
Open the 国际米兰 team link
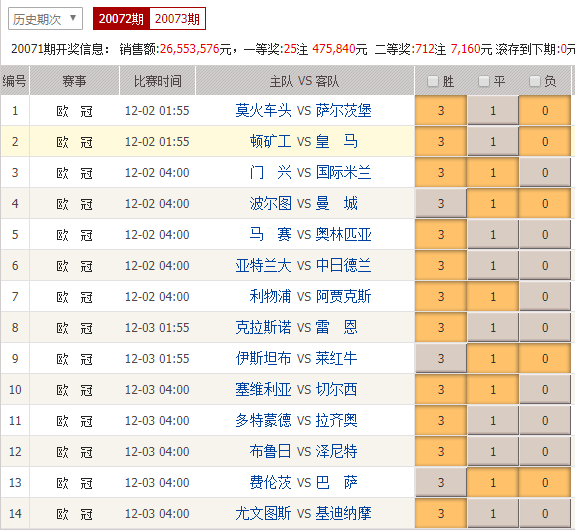(344, 172)
